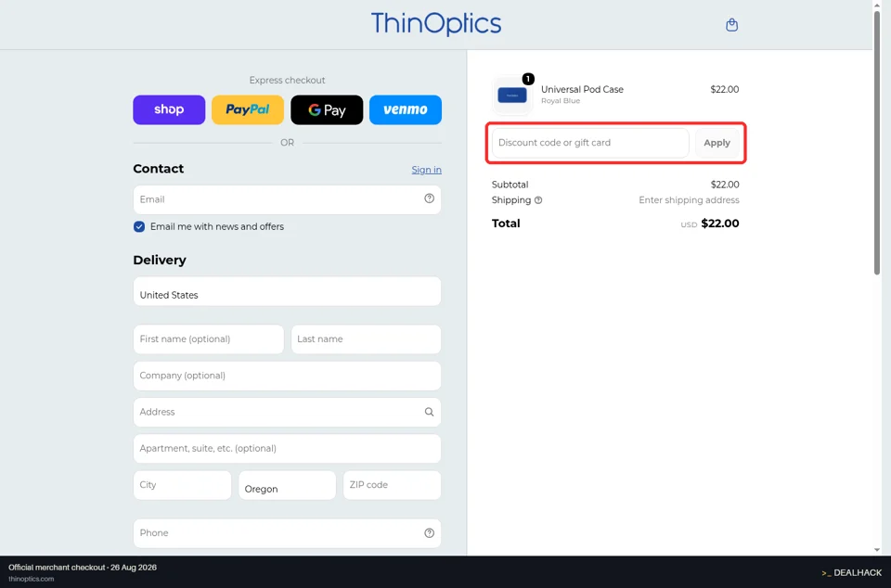Click the thinoptics.com footer text
Image resolution: width=891 pixels, height=588 pixels.
[x=32, y=579]
